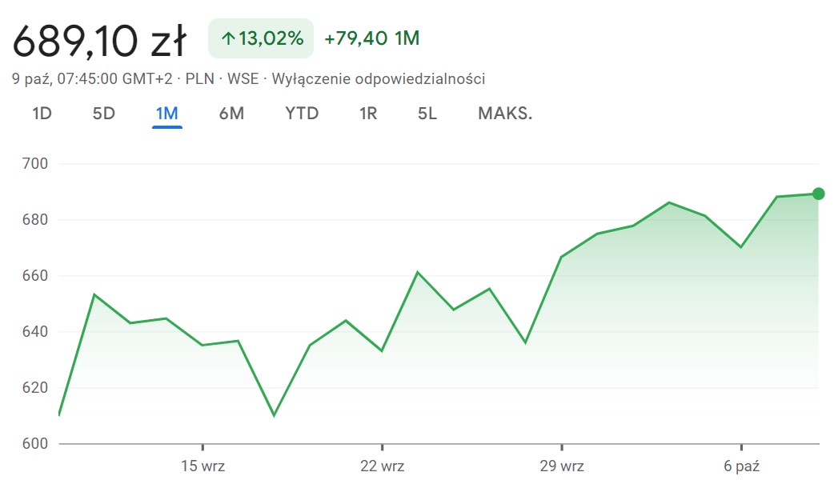Click the 6 paź date label
The width and height of the screenshot is (838, 504).
click(741, 466)
